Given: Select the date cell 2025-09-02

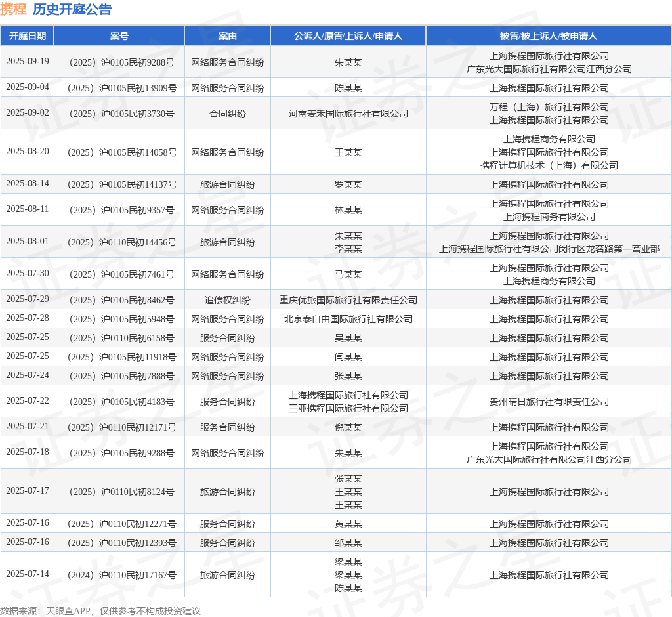Looking at the screenshot, I should (28, 112).
